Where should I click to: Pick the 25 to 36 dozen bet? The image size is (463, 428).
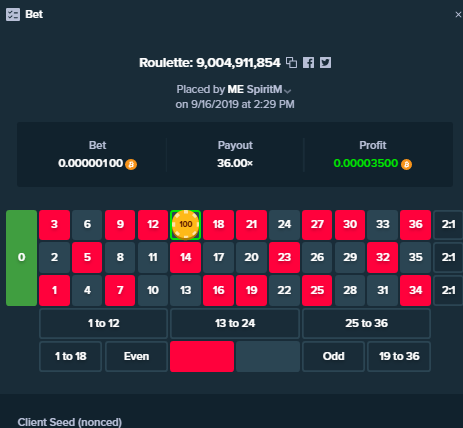point(366,323)
